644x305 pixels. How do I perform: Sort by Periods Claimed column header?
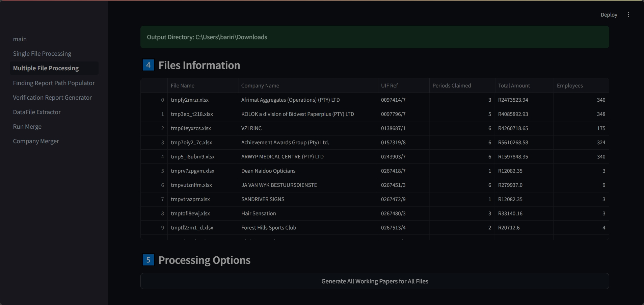pyautogui.click(x=462, y=86)
